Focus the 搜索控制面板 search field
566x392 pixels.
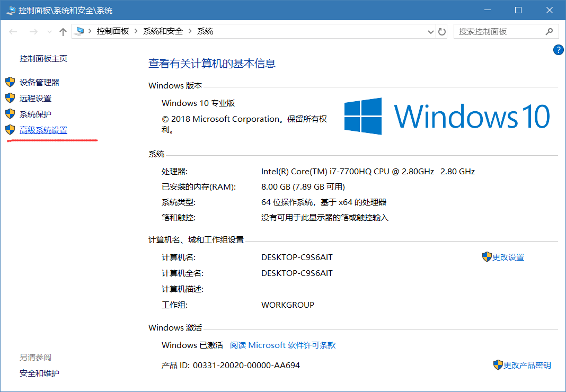click(x=498, y=32)
